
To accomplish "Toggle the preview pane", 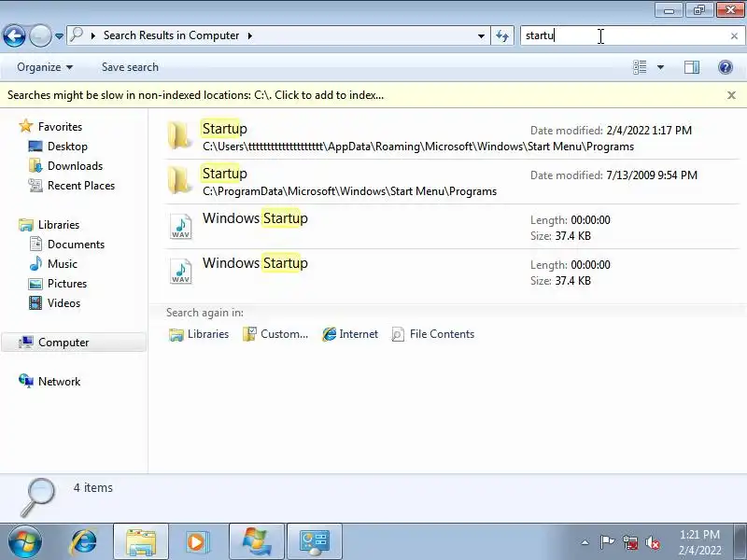I will 692,67.
